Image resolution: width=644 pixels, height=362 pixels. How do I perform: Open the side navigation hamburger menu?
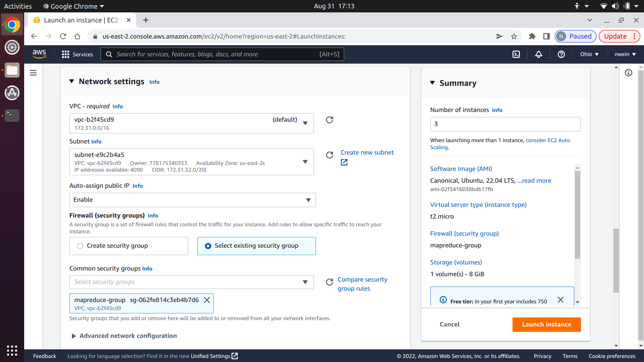(33, 73)
